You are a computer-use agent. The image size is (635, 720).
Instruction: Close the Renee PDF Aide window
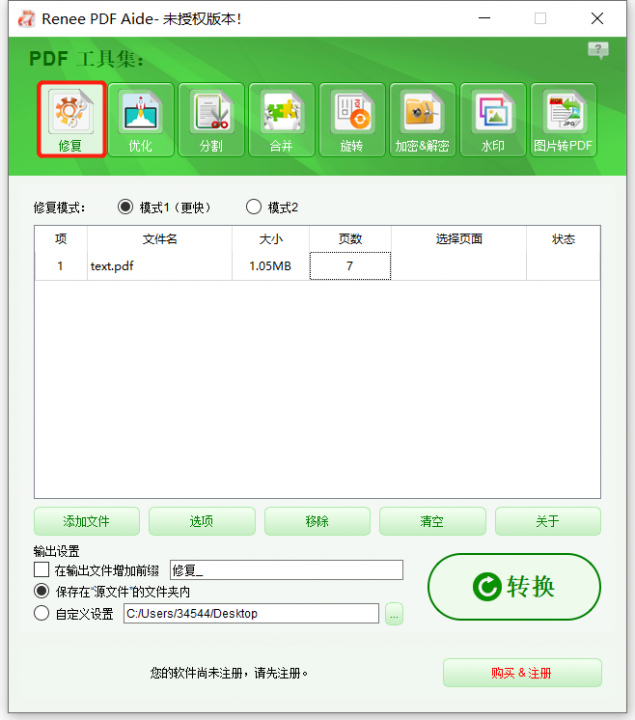(x=597, y=18)
